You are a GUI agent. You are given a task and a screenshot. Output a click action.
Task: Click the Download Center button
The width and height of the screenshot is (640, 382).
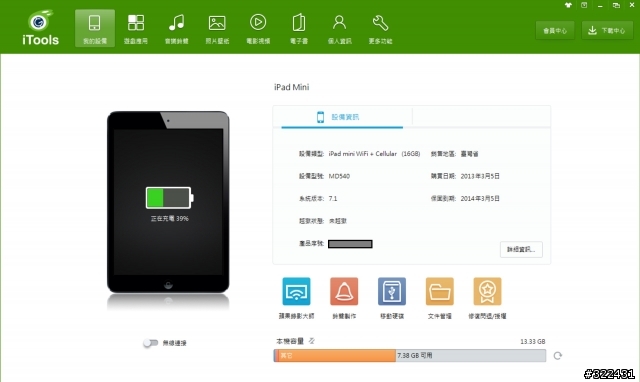click(x=607, y=31)
